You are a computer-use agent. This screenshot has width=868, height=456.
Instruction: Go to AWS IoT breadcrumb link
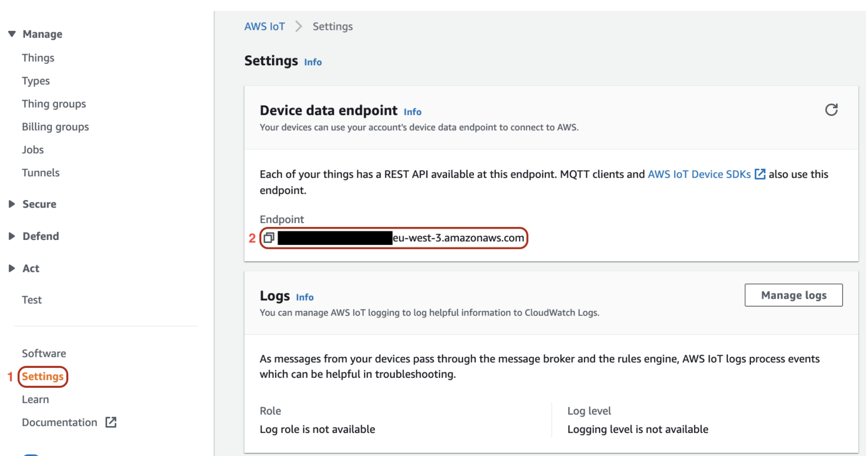265,26
